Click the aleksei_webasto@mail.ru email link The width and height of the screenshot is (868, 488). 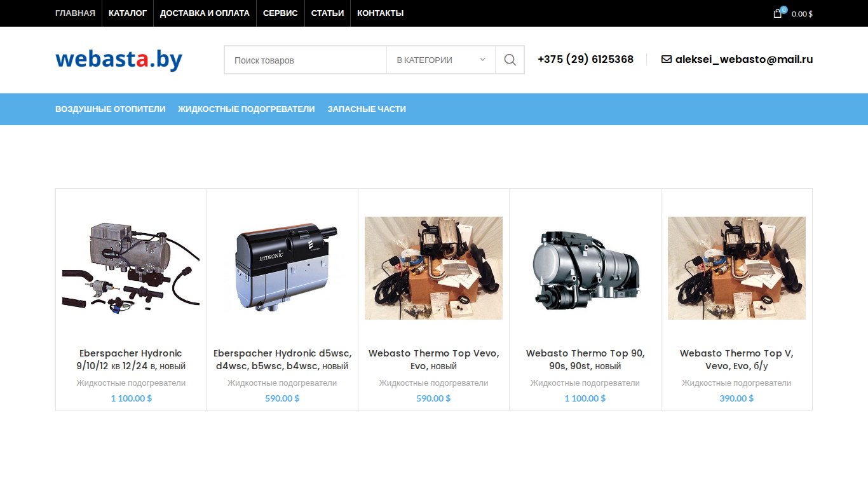[x=744, y=60]
